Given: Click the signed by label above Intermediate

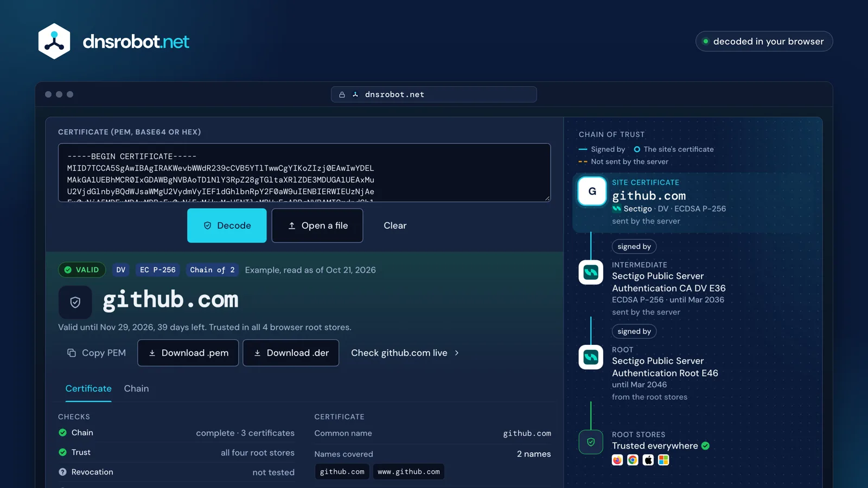Looking at the screenshot, I should click(634, 247).
